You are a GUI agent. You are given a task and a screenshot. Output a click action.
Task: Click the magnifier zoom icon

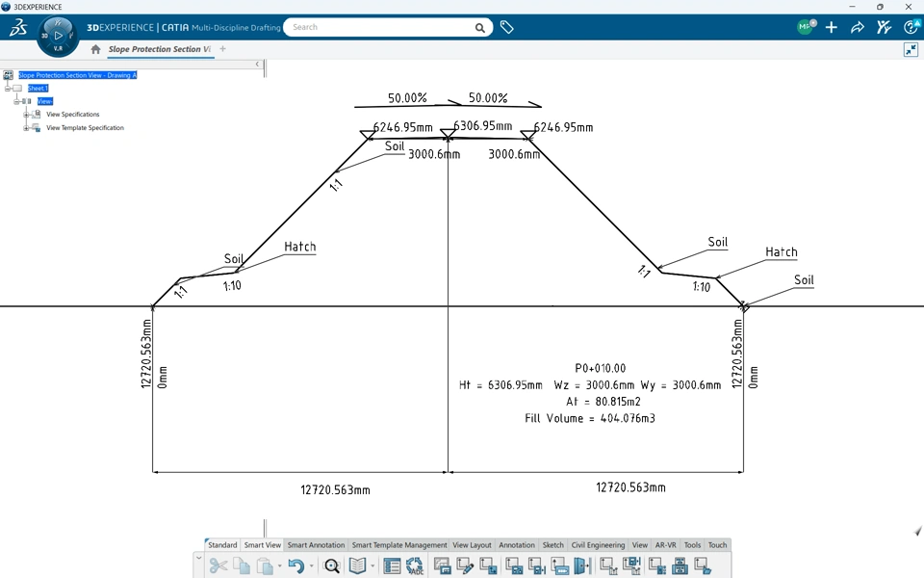click(332, 566)
